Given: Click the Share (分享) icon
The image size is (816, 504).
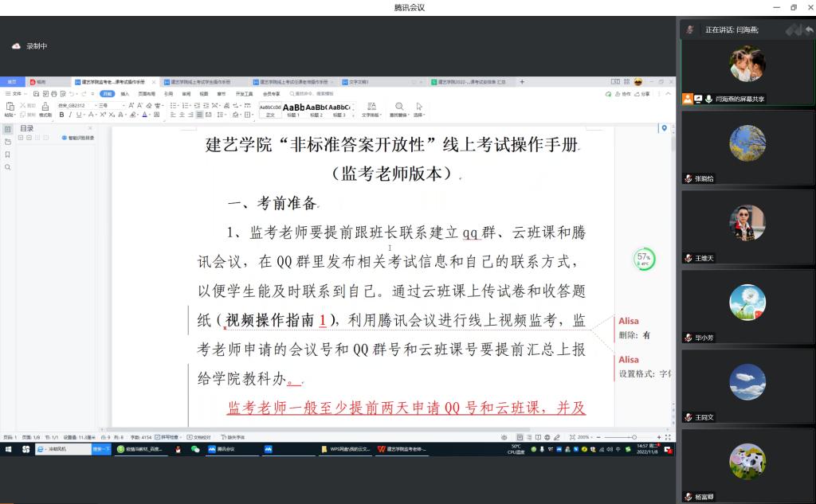Looking at the screenshot, I should click(642, 94).
